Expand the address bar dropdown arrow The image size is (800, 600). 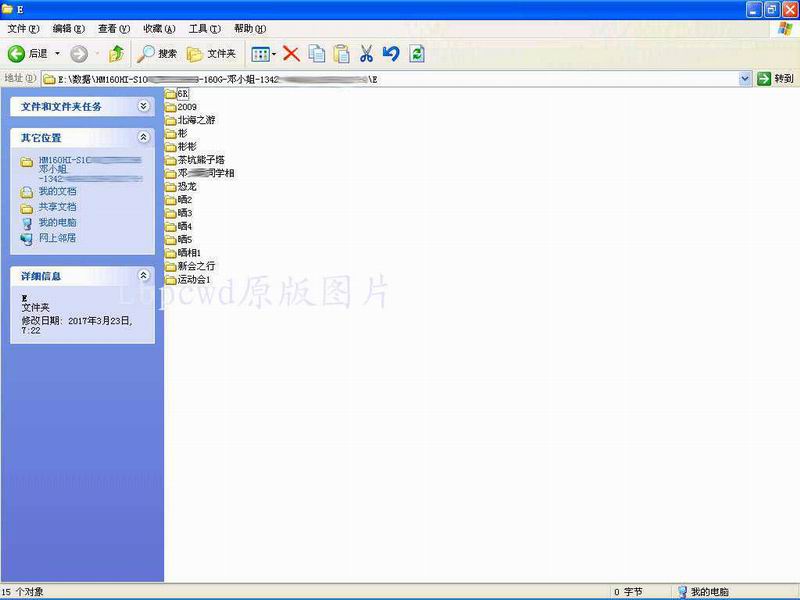pyautogui.click(x=745, y=79)
